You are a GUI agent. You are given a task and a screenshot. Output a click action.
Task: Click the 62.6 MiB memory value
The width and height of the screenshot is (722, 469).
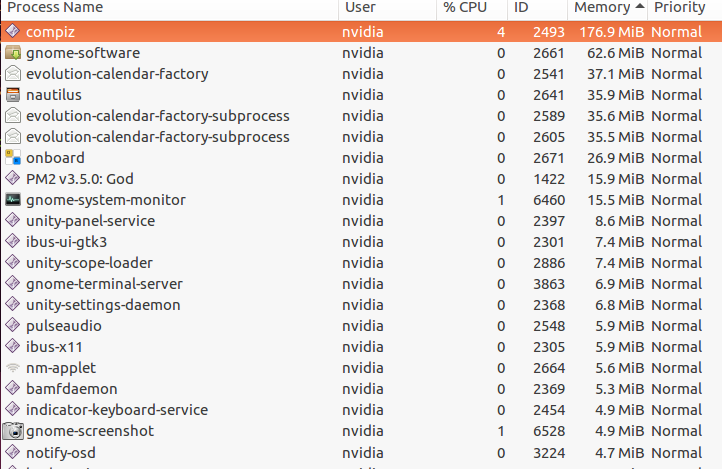(616, 53)
